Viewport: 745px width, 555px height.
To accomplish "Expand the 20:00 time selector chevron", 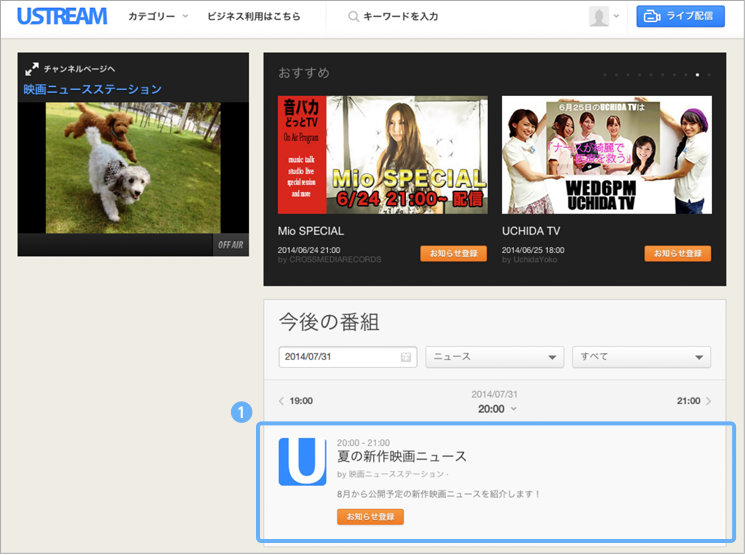I will pos(514,409).
